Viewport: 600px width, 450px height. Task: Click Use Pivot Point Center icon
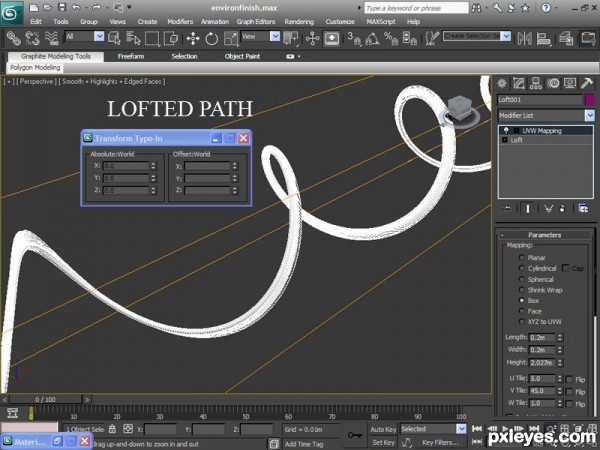[x=290, y=38]
